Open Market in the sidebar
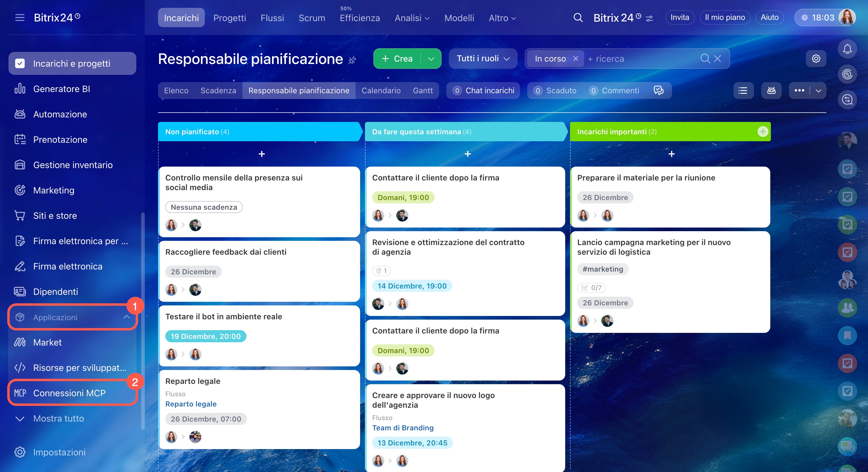This screenshot has width=868, height=472. click(x=47, y=342)
